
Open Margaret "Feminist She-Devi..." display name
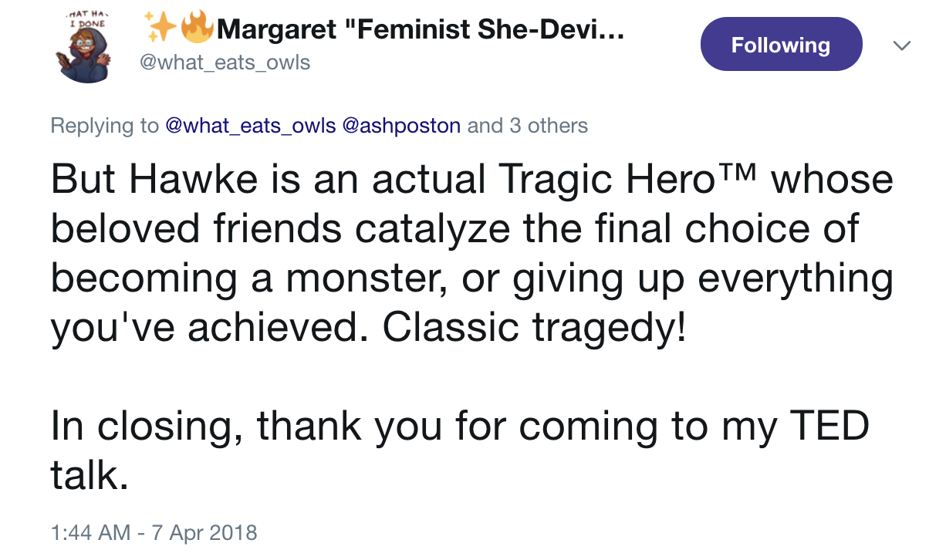click(x=421, y=30)
